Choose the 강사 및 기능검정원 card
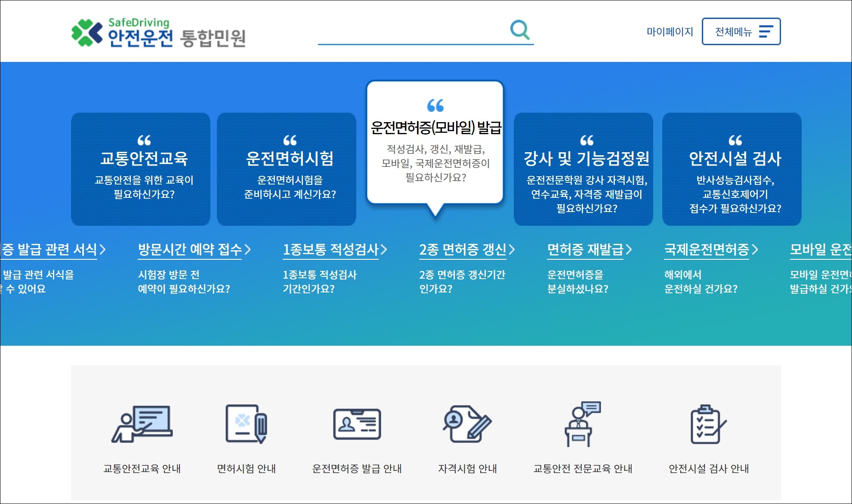 583,169
